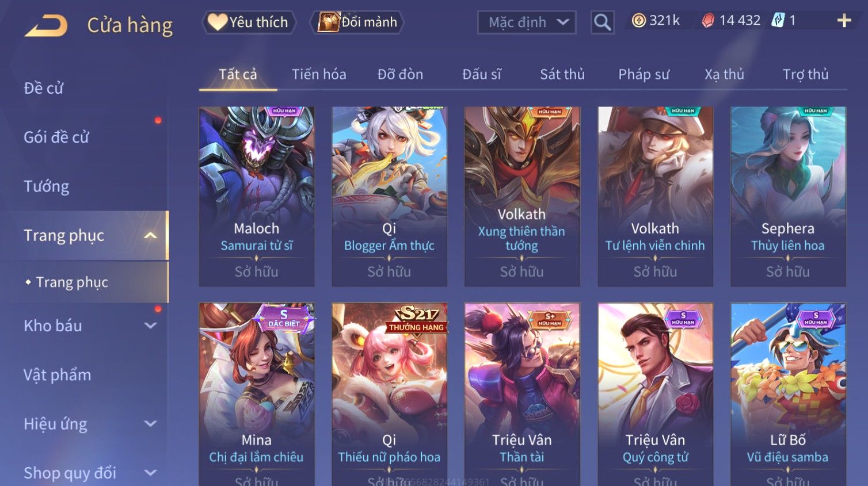Tap the back arrow icon beside Cửa hàng

coord(46,26)
